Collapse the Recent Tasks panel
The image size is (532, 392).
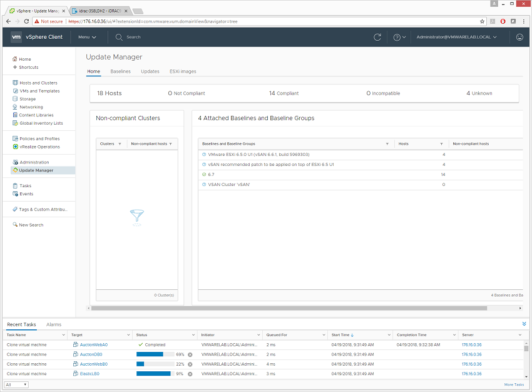point(524,324)
